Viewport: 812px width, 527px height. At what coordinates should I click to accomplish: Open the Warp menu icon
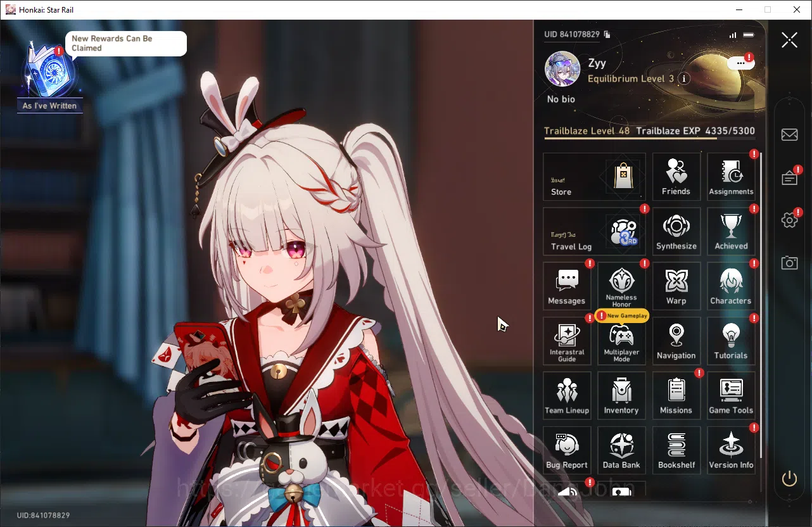coord(676,286)
